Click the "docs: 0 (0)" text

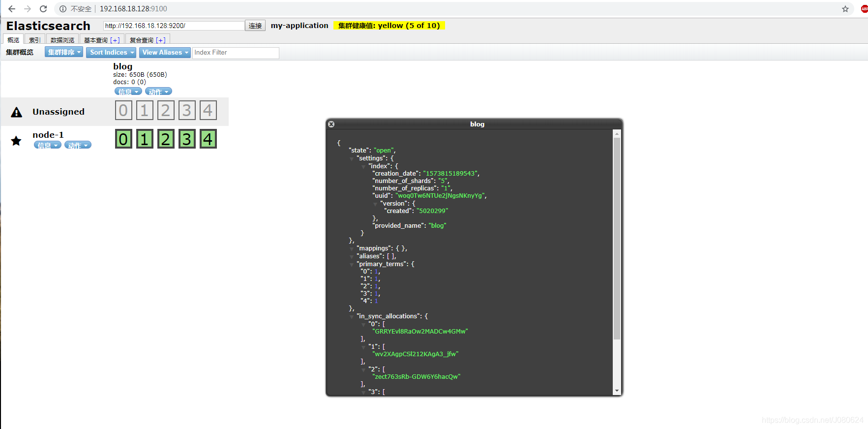coord(129,82)
